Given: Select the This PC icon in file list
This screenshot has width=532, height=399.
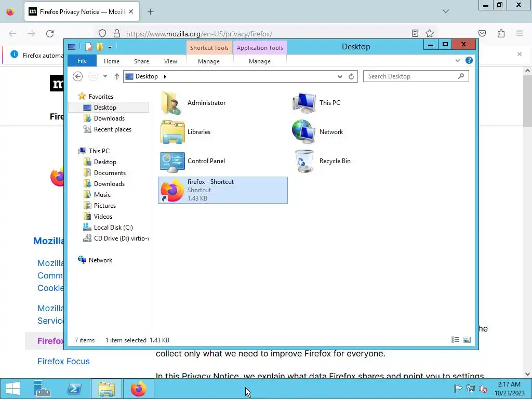Looking at the screenshot, I should pyautogui.click(x=303, y=103).
